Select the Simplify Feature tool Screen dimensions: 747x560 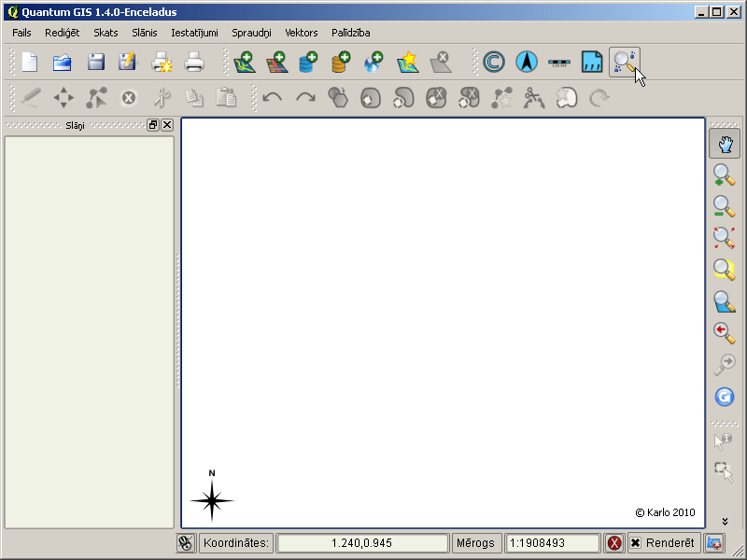[338, 97]
